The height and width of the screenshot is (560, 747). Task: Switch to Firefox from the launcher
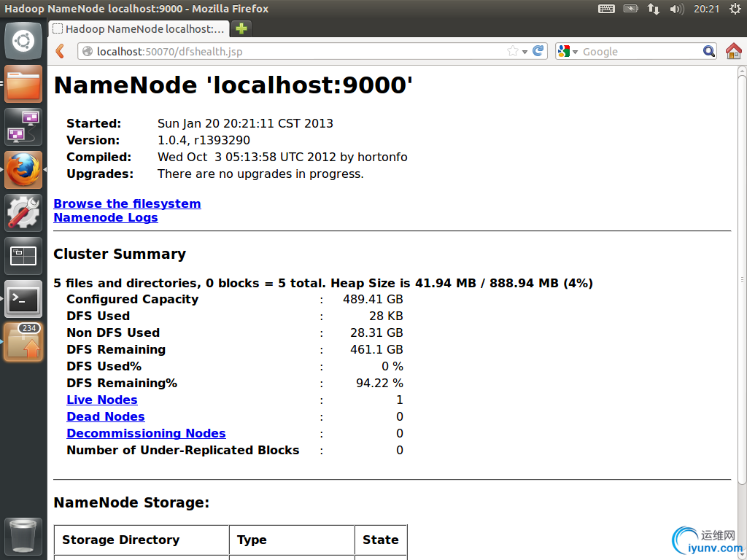click(23, 170)
